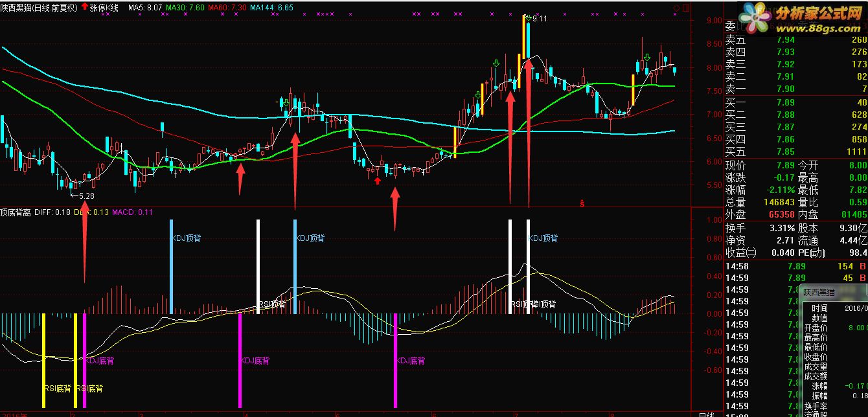
Task: Click the red $ marker in the main chart
Action: click(x=582, y=203)
